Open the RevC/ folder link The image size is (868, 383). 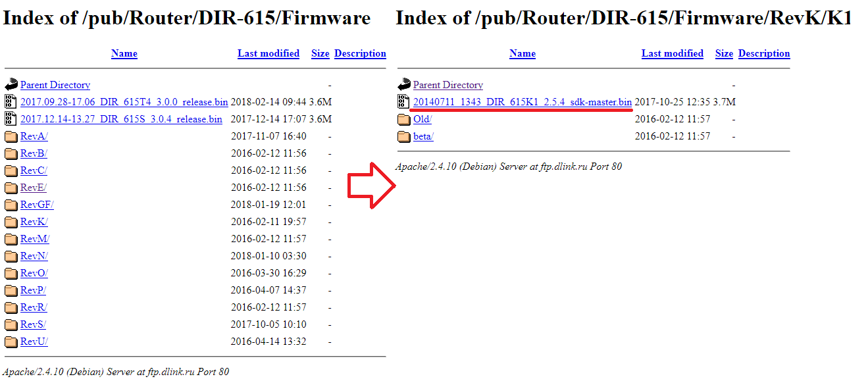point(34,170)
